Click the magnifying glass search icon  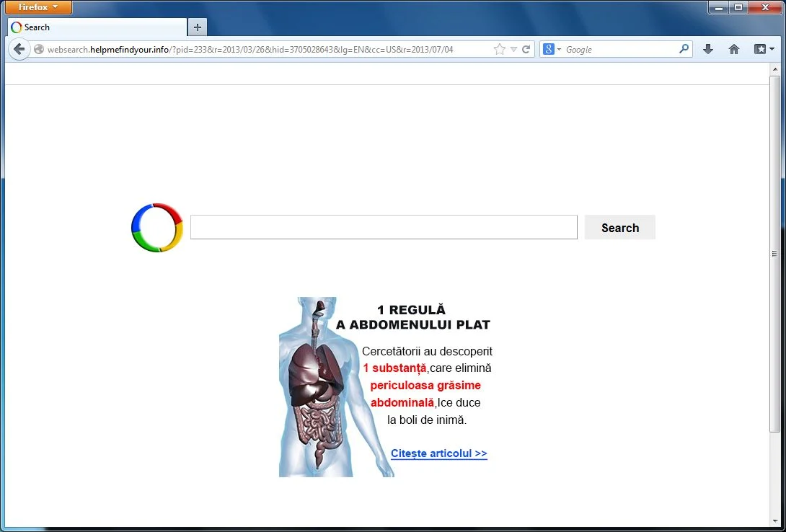[684, 48]
